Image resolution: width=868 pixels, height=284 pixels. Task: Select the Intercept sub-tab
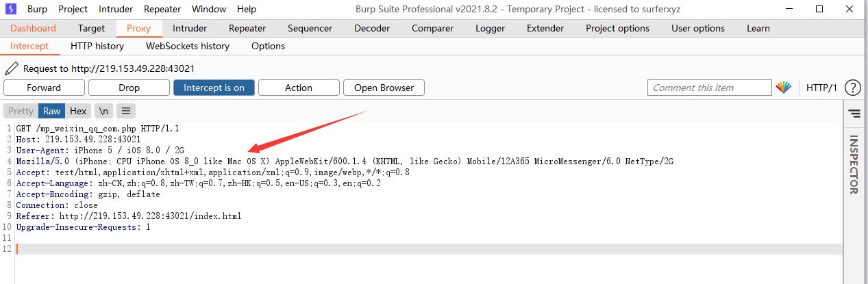pos(29,46)
